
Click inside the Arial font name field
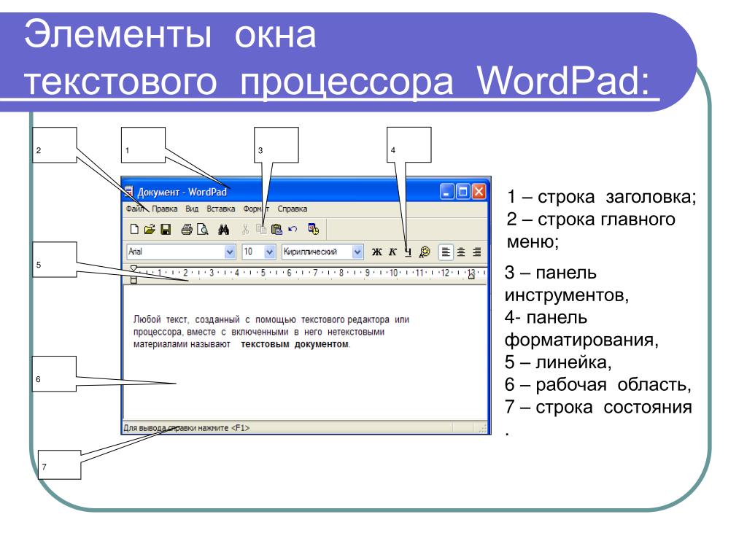[175, 252]
